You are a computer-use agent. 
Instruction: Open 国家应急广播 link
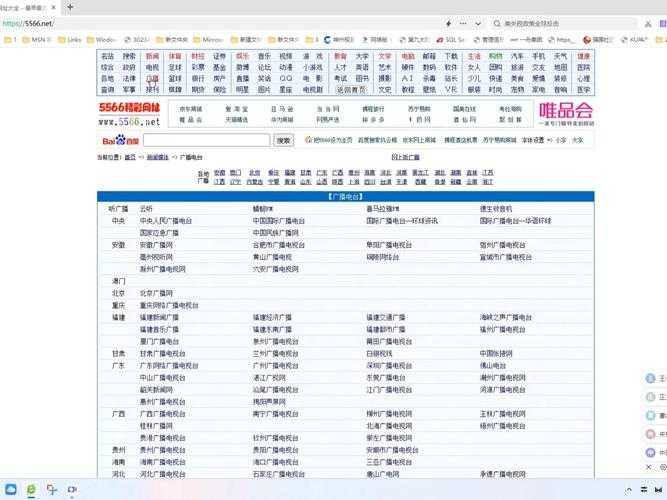click(159, 233)
